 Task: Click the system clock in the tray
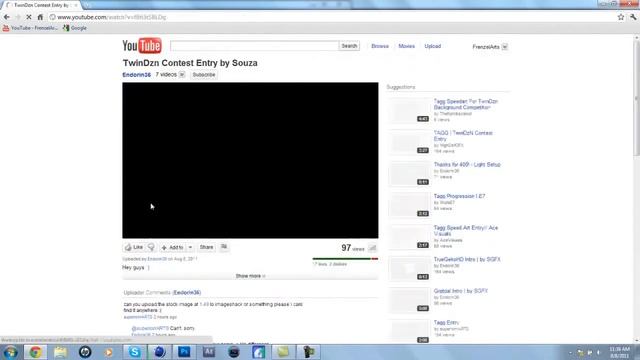[x=619, y=352]
